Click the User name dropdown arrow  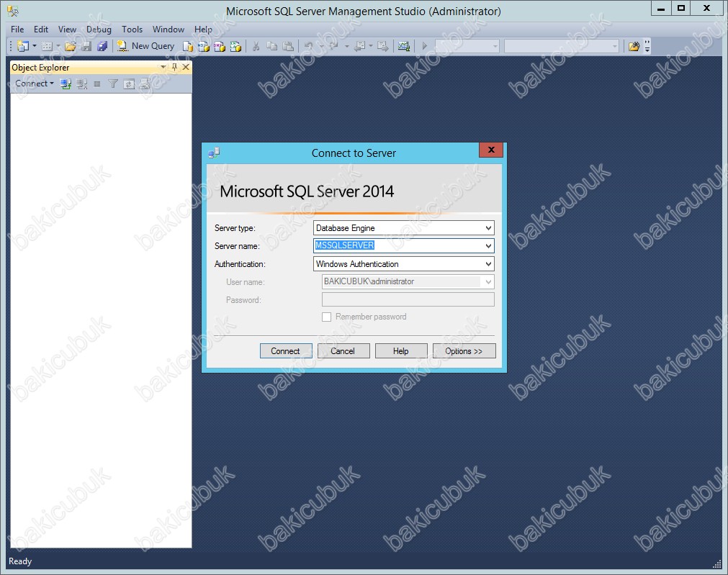tap(488, 281)
